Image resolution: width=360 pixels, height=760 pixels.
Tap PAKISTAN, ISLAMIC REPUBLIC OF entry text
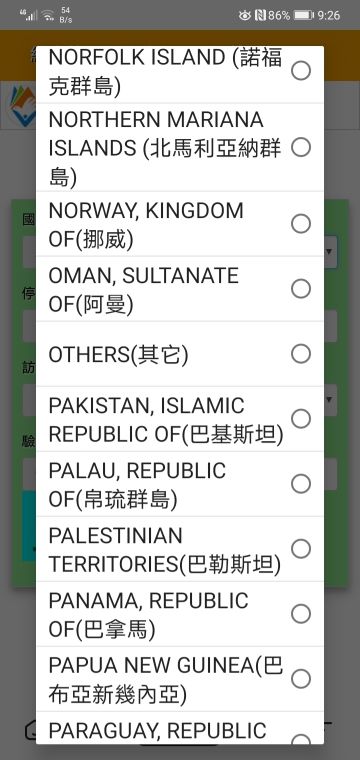[x=166, y=420]
